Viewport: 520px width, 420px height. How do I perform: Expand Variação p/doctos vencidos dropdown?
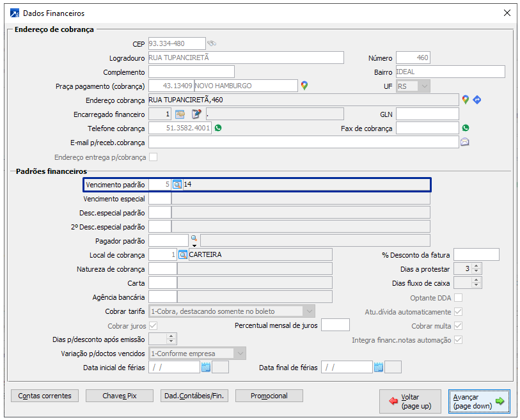tap(240, 354)
